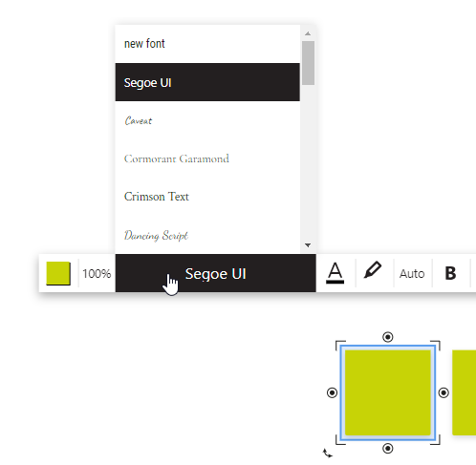Select the right connection point of square
The width and height of the screenshot is (476, 465).
[444, 392]
